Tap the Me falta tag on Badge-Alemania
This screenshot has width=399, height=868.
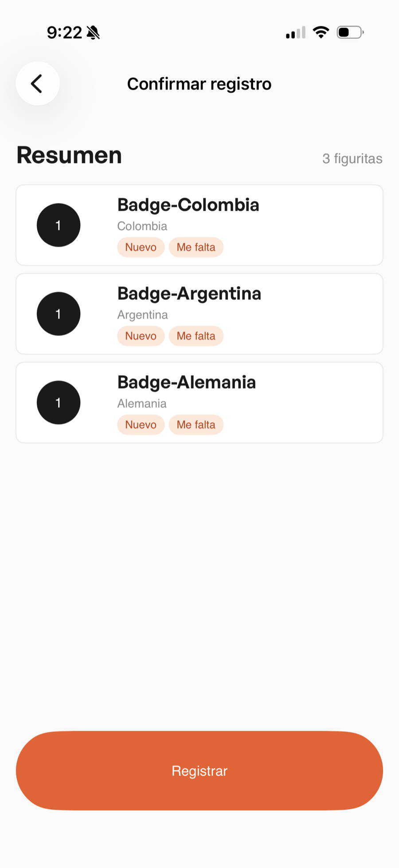tap(196, 425)
